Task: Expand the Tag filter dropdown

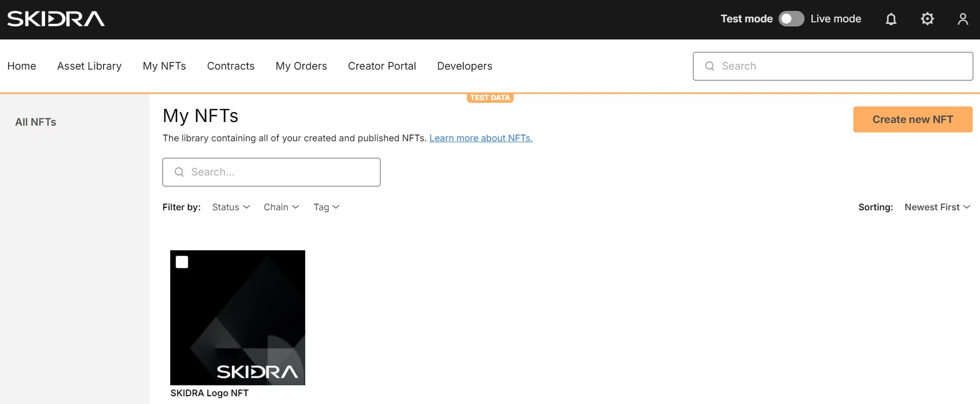Action: click(326, 207)
